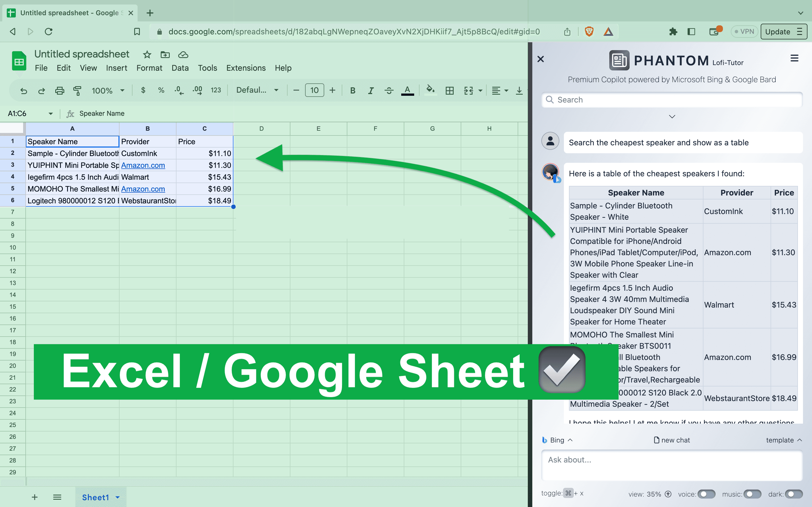This screenshot has width=812, height=507.
Task: Open the zoom 100% dropdown
Action: [x=108, y=90]
